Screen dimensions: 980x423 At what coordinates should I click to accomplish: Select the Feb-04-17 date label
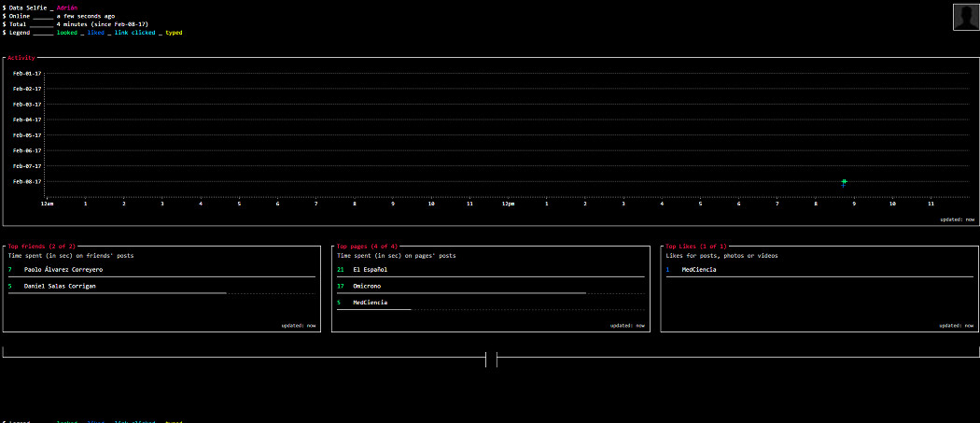click(x=27, y=120)
